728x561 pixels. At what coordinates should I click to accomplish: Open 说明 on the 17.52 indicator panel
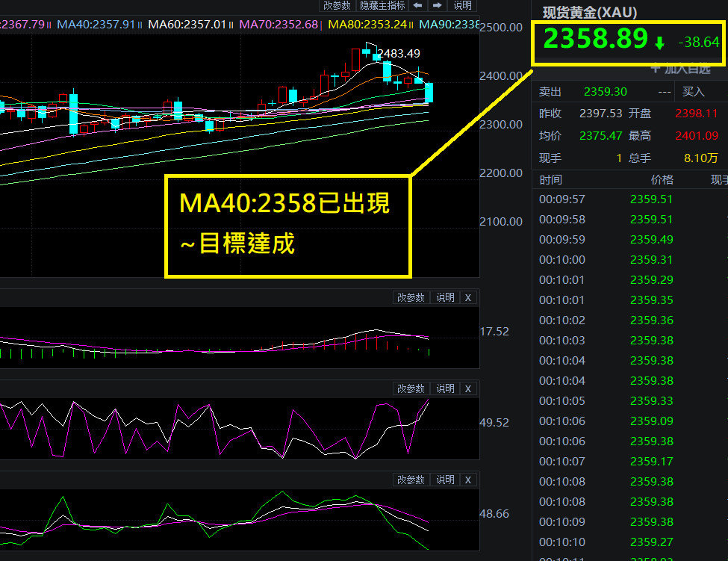pyautogui.click(x=445, y=297)
